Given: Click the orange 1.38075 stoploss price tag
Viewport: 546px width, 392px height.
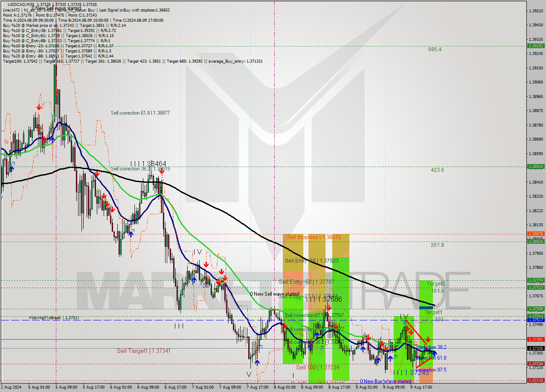Looking at the screenshot, I should tap(535, 234).
